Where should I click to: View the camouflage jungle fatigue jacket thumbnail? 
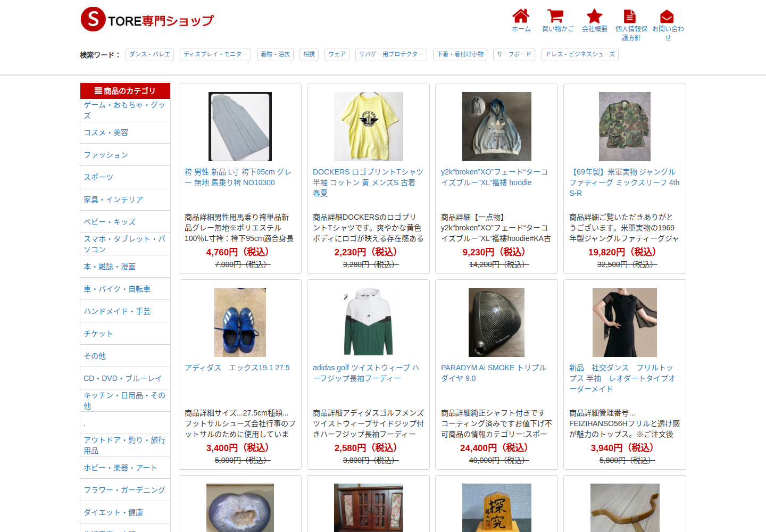coord(625,127)
